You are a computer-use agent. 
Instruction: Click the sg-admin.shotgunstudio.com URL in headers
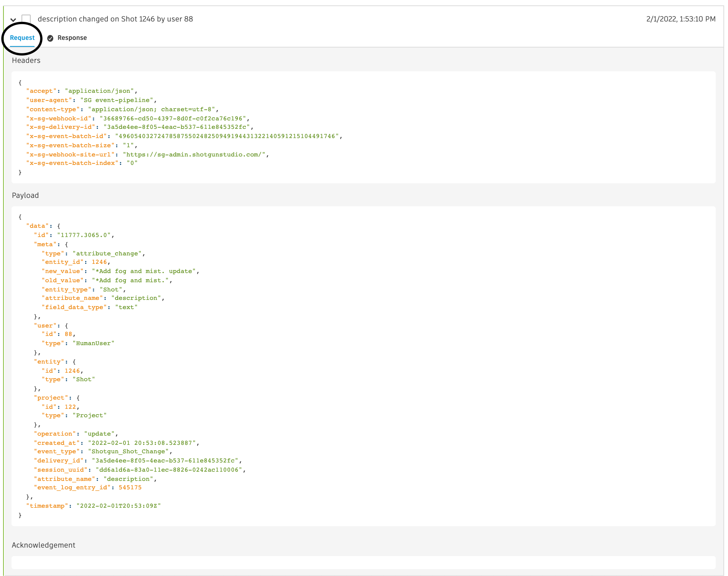coord(196,155)
